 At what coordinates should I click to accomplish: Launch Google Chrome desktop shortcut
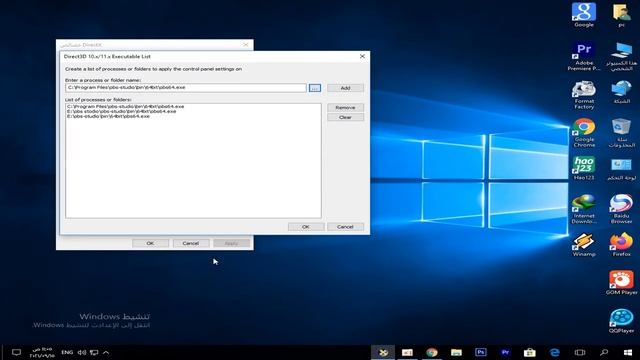pyautogui.click(x=584, y=133)
